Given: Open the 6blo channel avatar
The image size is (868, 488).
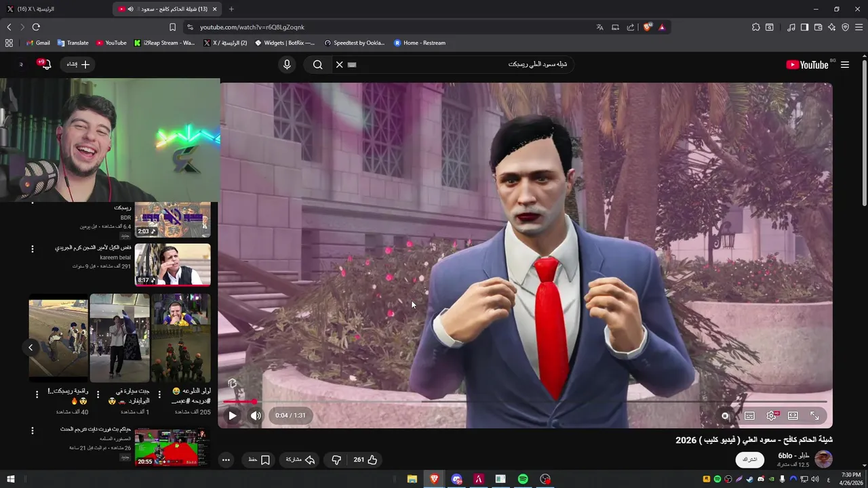Looking at the screenshot, I should pos(823,459).
